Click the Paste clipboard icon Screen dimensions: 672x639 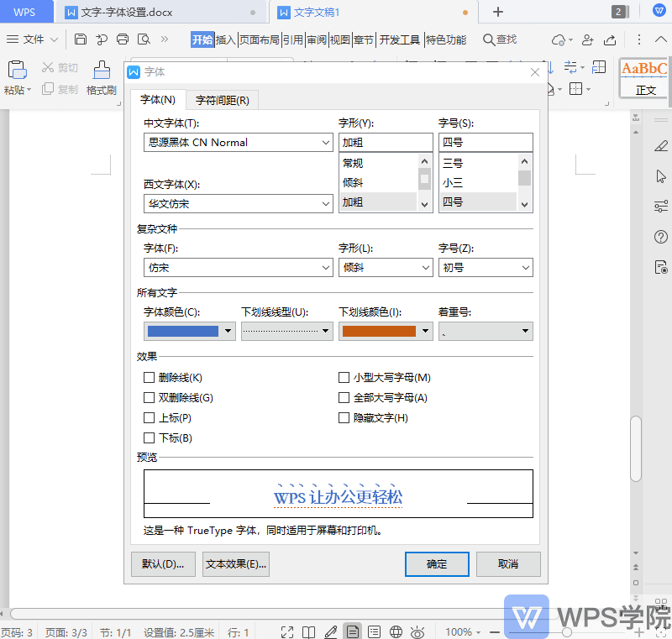(x=17, y=70)
